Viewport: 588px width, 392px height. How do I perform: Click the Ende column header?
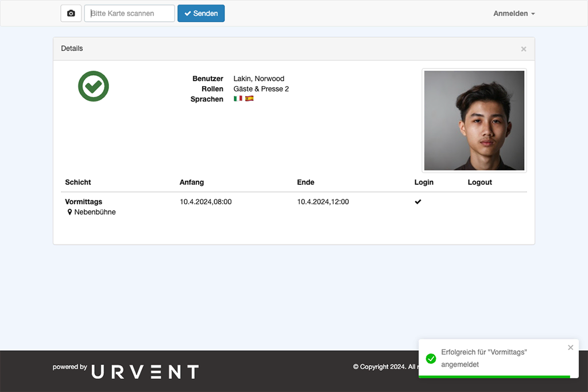pyautogui.click(x=305, y=182)
